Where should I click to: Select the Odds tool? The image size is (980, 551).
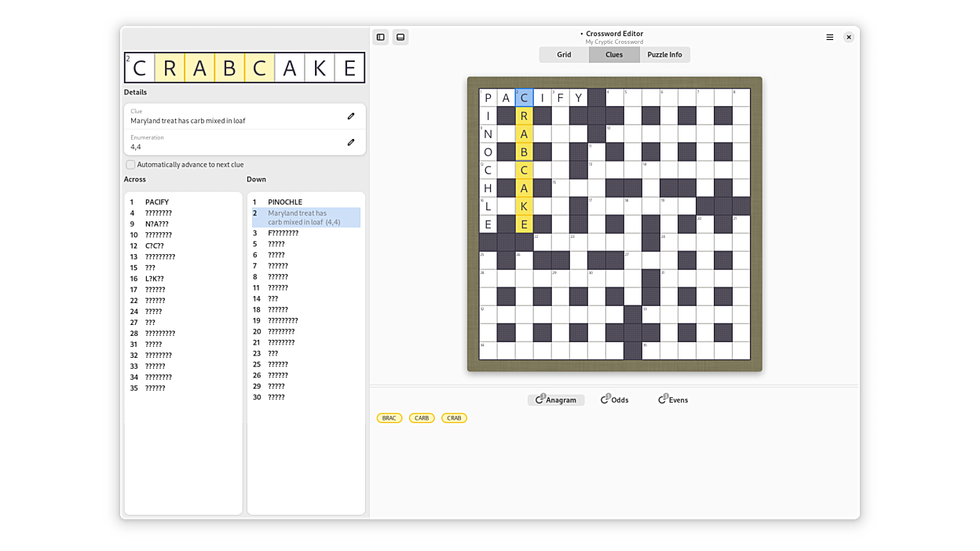pos(615,400)
